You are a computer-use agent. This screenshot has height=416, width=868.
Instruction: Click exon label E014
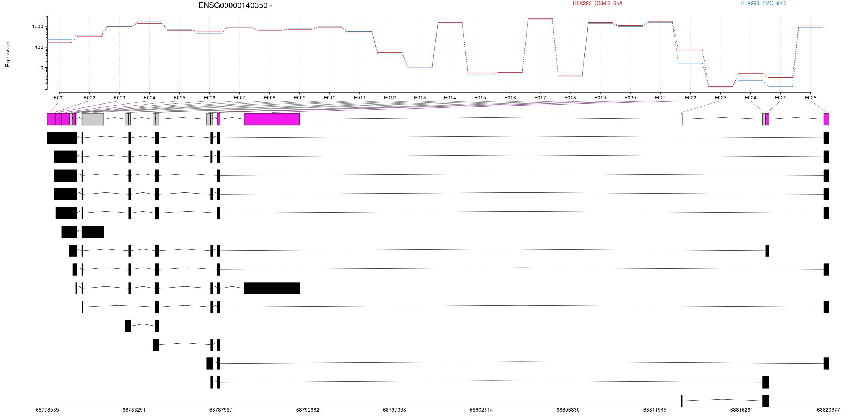pyautogui.click(x=450, y=98)
